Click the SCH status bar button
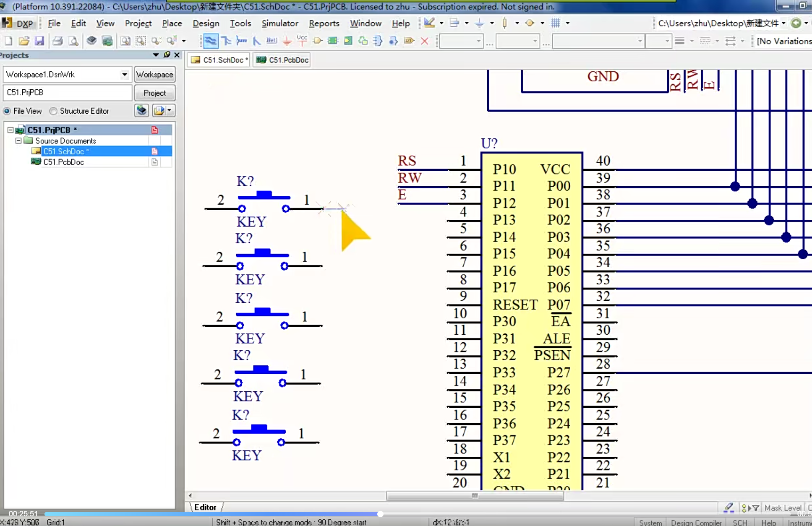The image size is (812, 526). [x=740, y=522]
